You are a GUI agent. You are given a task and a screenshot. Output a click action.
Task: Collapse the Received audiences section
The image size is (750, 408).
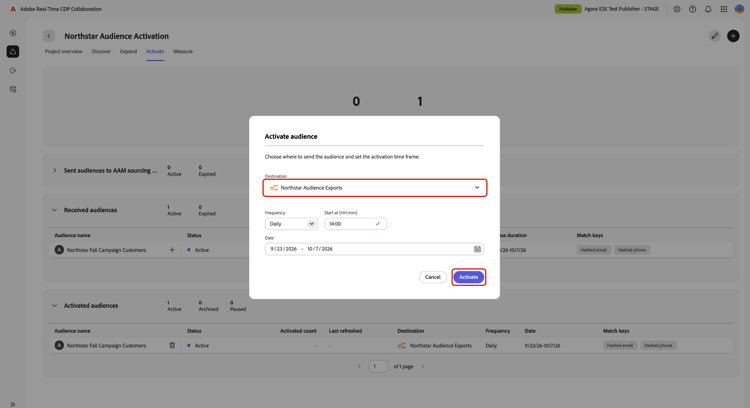tap(55, 210)
